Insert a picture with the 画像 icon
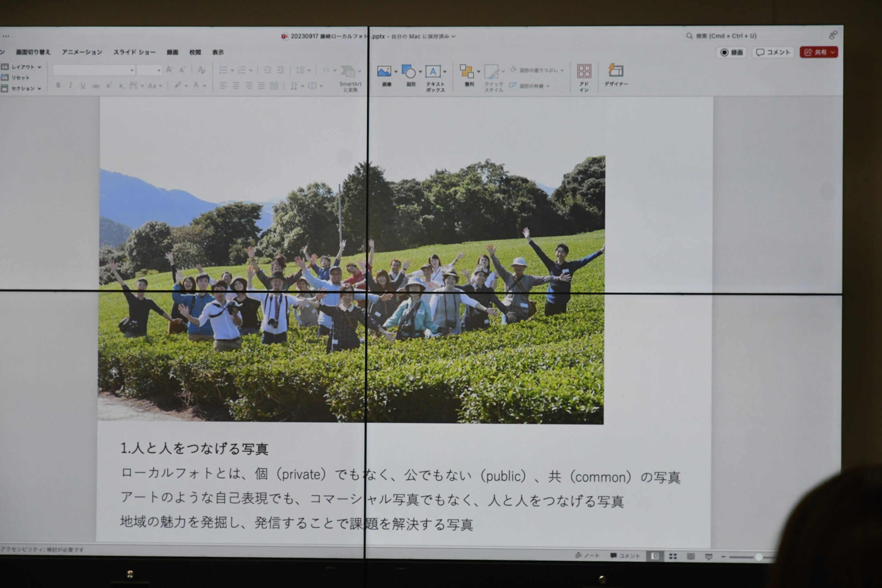The height and width of the screenshot is (588, 882). pyautogui.click(x=384, y=72)
